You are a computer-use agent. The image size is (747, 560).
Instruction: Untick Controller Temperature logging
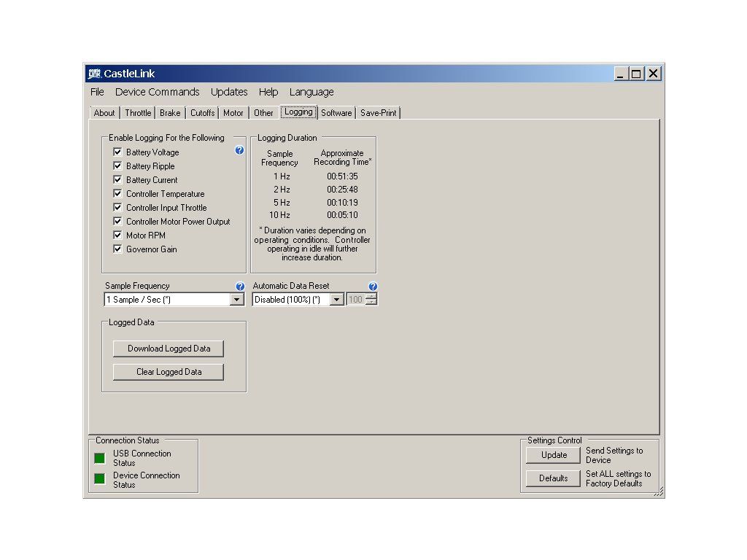(117, 194)
